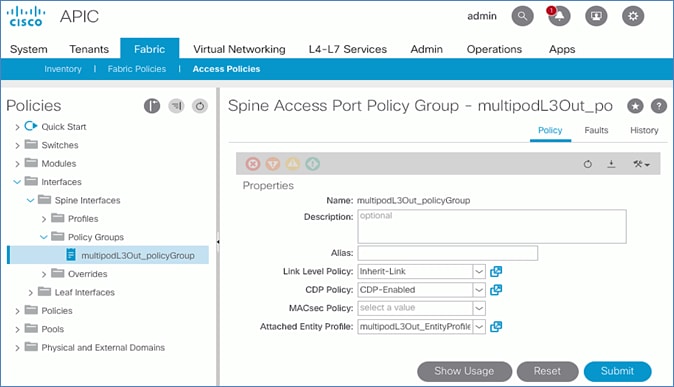Expand Physical and External Domains folder
The image size is (674, 387).
(x=17, y=348)
